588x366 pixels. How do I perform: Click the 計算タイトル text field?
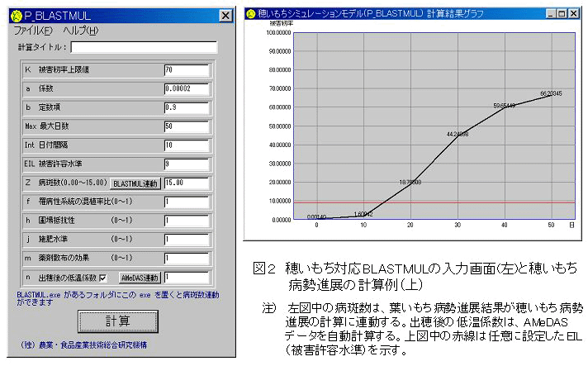point(144,47)
